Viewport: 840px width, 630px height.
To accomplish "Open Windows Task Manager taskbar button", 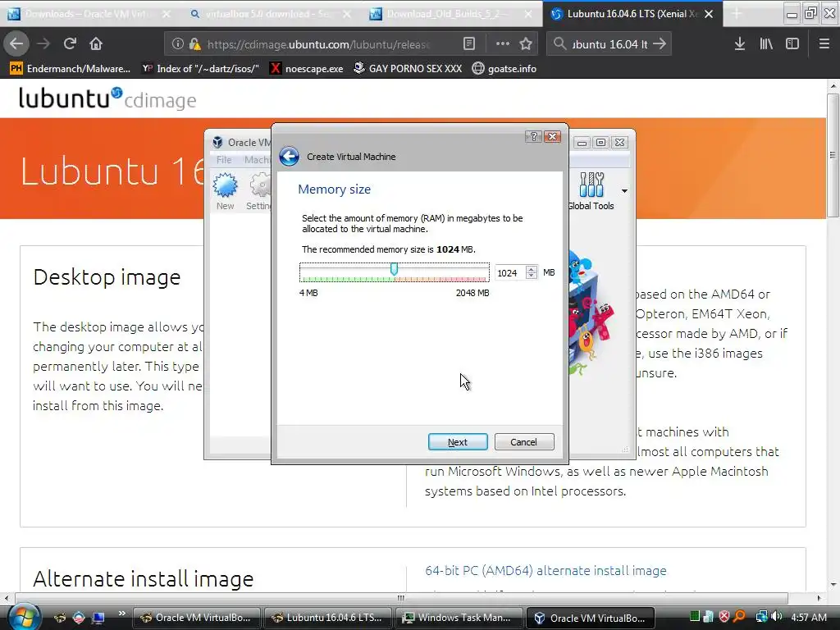I will point(458,618).
